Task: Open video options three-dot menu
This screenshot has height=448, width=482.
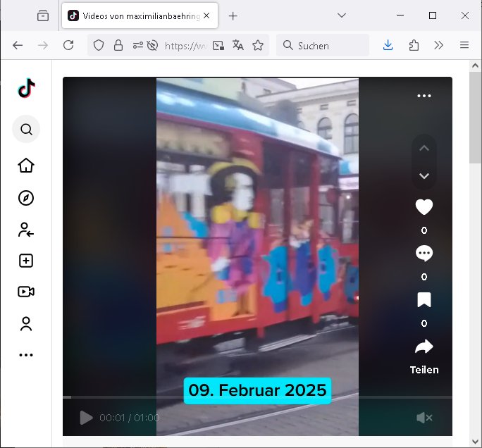Action: [x=424, y=96]
